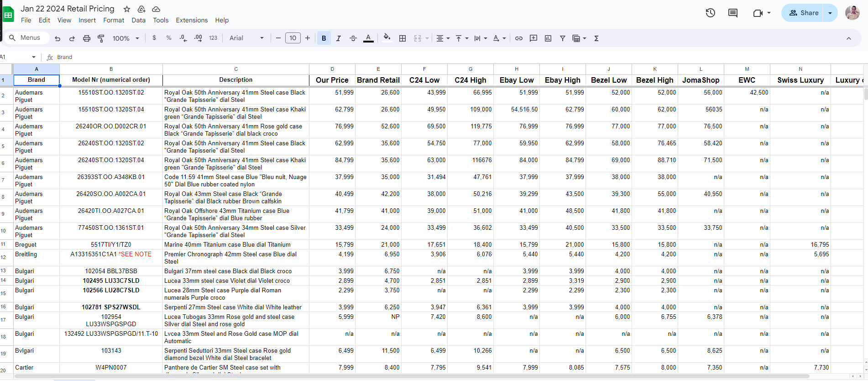868x381 pixels.
Task: Insert comment icon in toolbar
Action: coord(533,38)
